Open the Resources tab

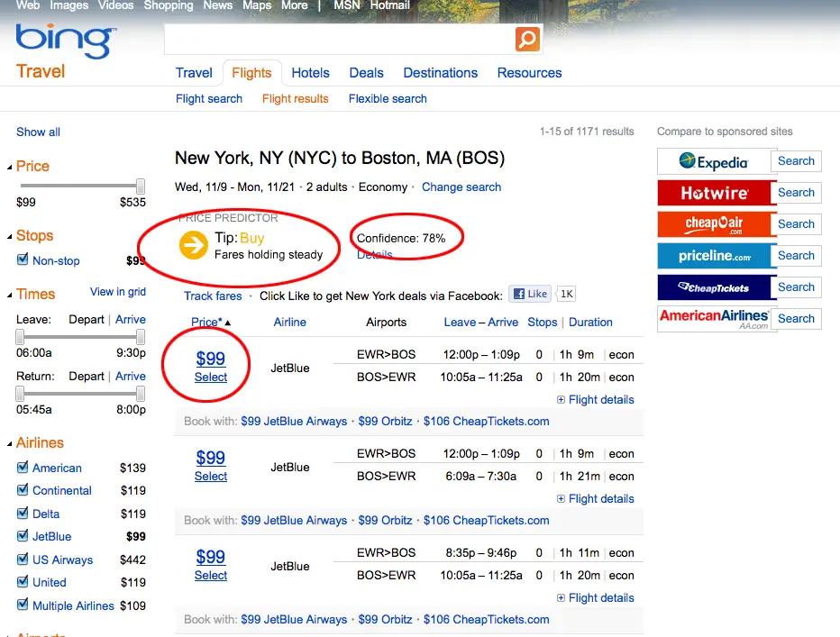pos(529,73)
